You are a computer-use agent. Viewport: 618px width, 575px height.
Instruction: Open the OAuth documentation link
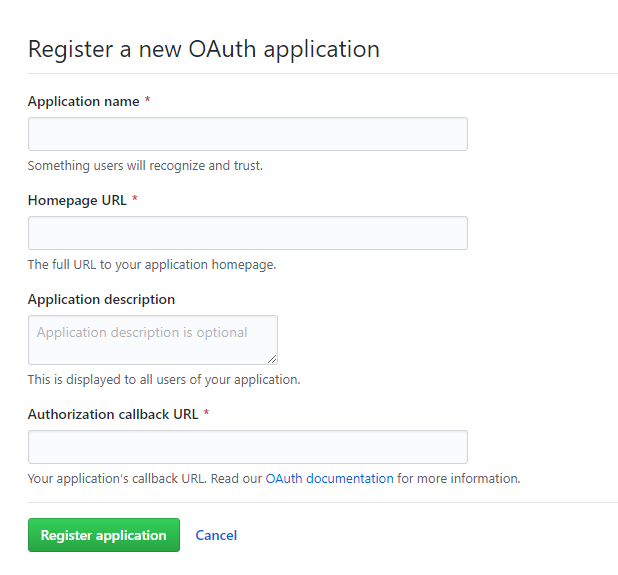click(329, 479)
